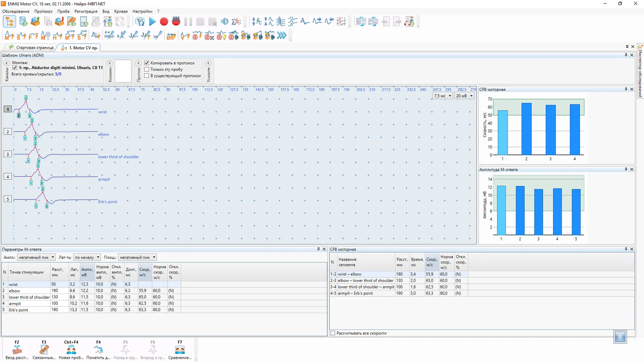
Task: Switch to Стартовая страница tab
Action: 32,47
